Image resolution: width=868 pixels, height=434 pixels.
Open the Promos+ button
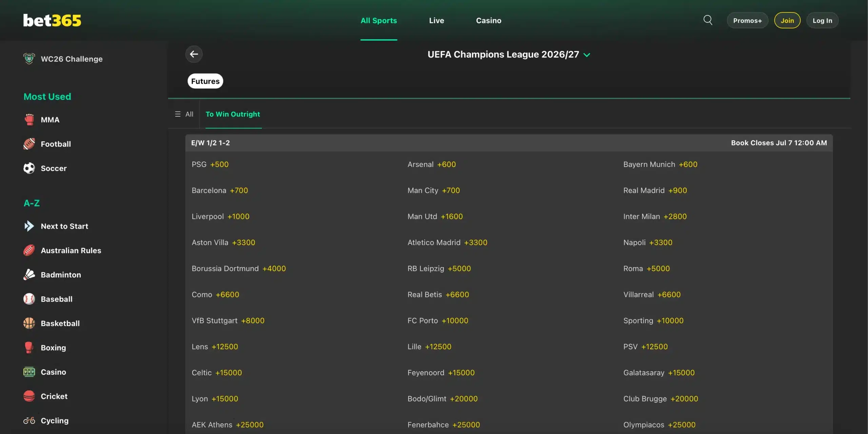point(747,20)
